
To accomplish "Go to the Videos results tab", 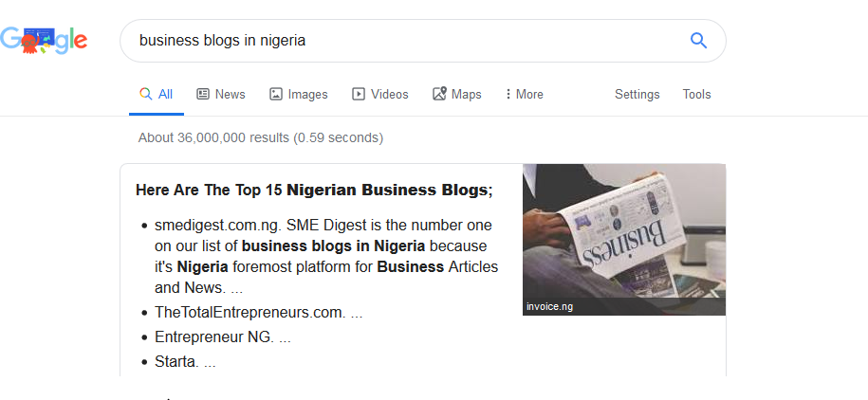I will point(389,94).
